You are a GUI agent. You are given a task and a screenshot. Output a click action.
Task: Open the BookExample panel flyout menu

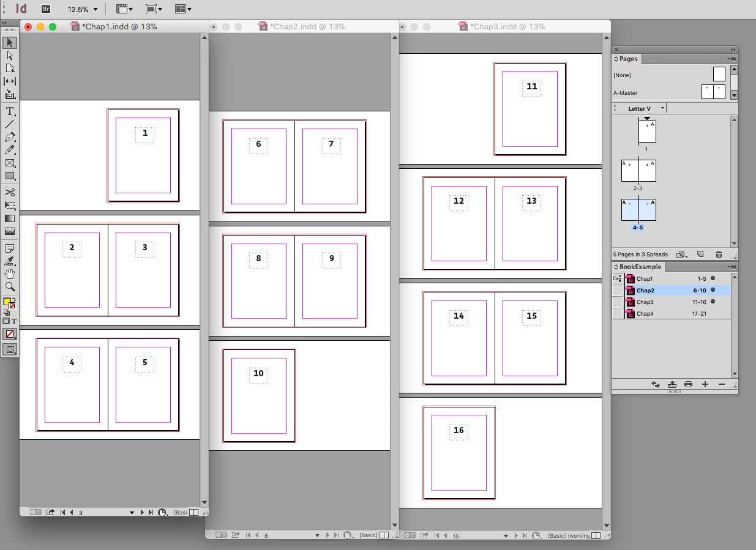(732, 267)
